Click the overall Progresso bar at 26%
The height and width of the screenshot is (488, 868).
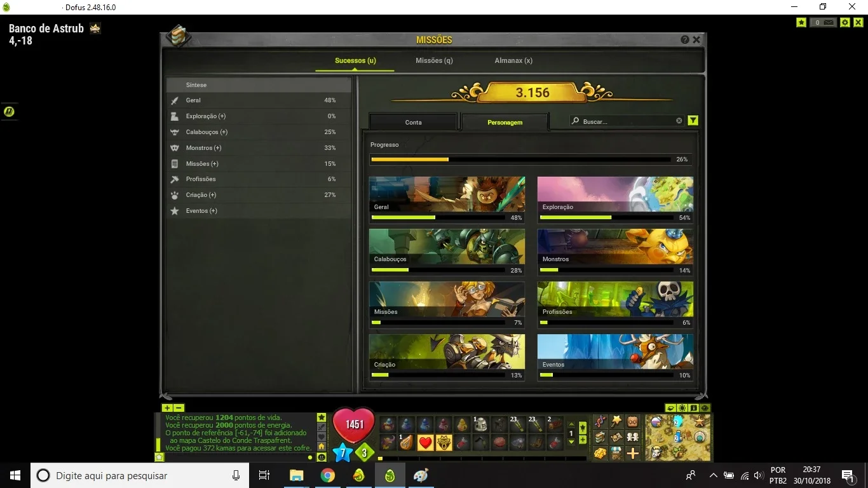click(520, 159)
